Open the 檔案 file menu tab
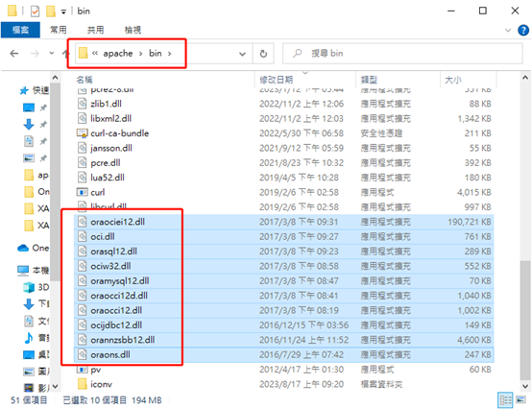The image size is (532, 409). click(20, 30)
